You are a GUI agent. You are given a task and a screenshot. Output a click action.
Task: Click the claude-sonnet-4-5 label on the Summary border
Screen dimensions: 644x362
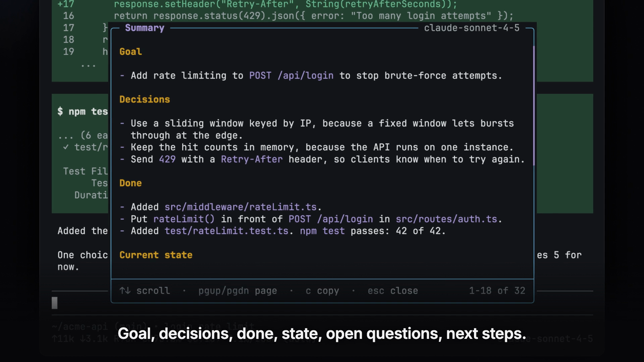(471, 28)
